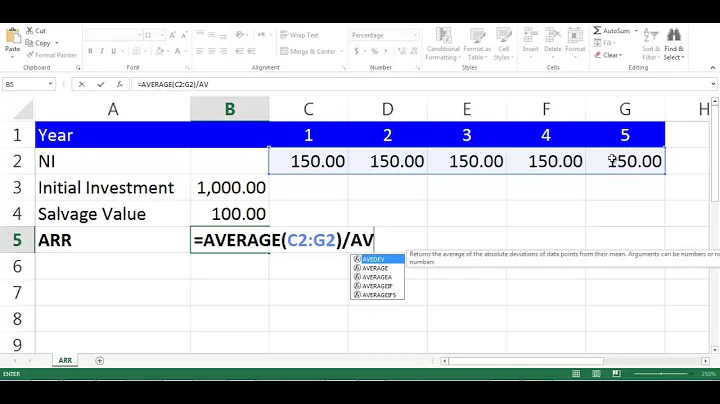The image size is (720, 404).
Task: Click the zoom level slider in status bar
Action: (661, 374)
